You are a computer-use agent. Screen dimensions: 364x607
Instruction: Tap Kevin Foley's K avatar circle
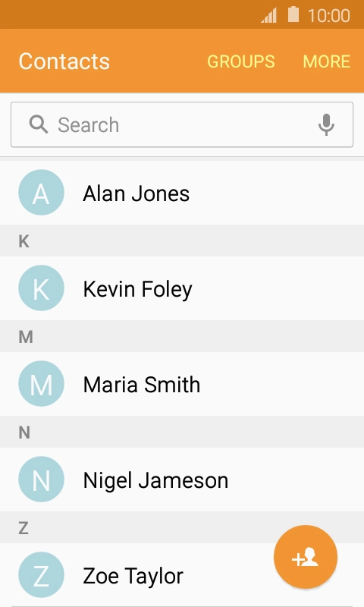[x=41, y=288]
